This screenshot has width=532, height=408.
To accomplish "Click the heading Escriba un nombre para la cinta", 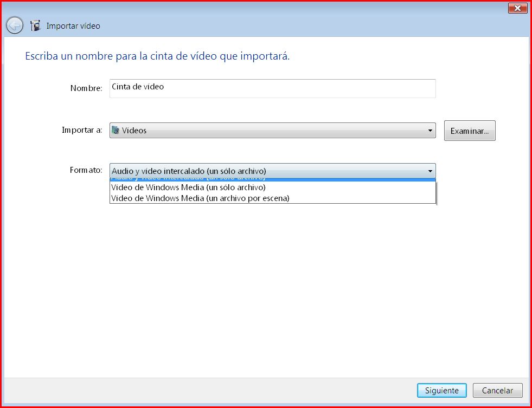I will (x=157, y=56).
